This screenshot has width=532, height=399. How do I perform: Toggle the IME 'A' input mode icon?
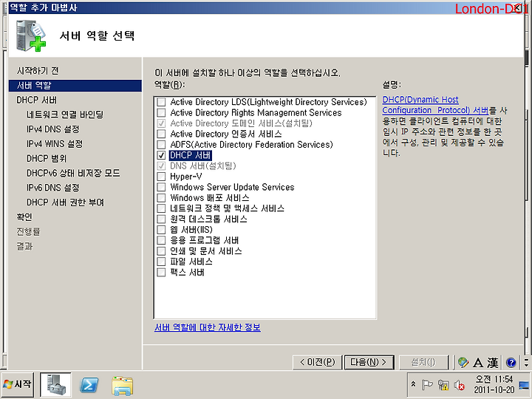(478, 362)
